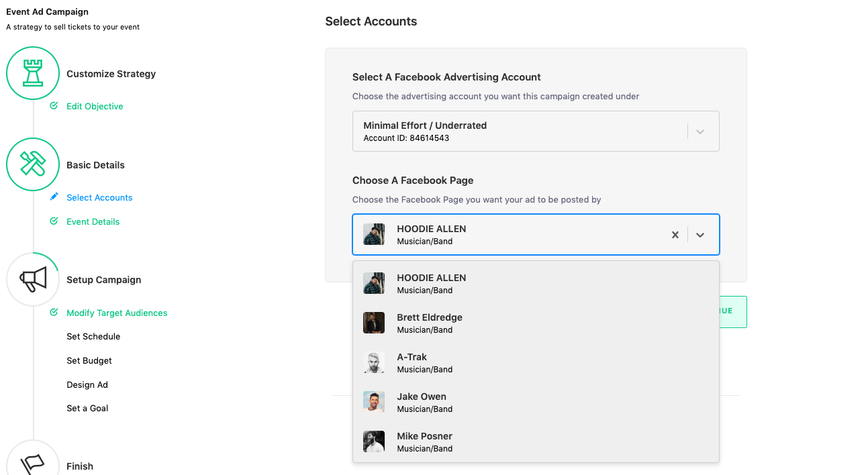Click the checkmark next to Event Details
The image size is (868, 475).
pyautogui.click(x=54, y=221)
